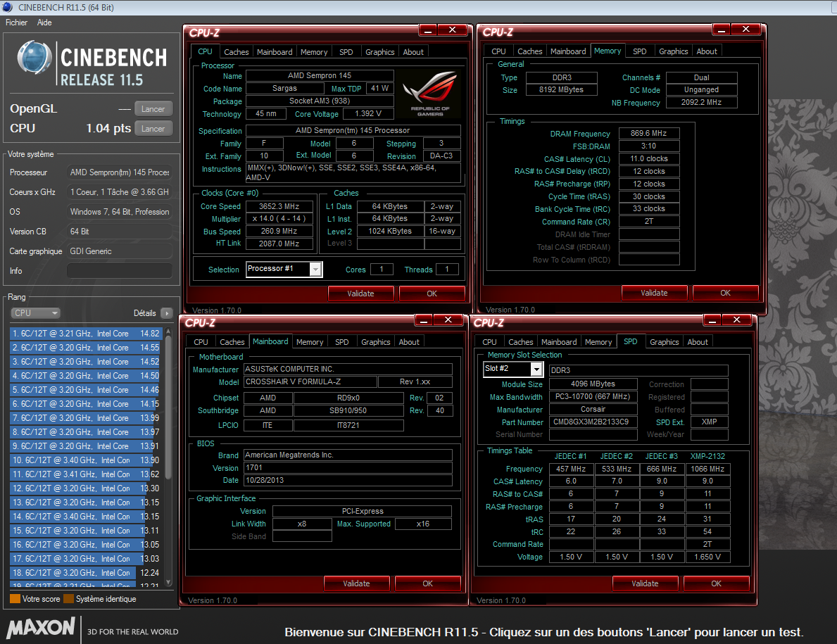Switch to SPD tab in top-right CPU-Z window
837x644 pixels.
pos(639,51)
